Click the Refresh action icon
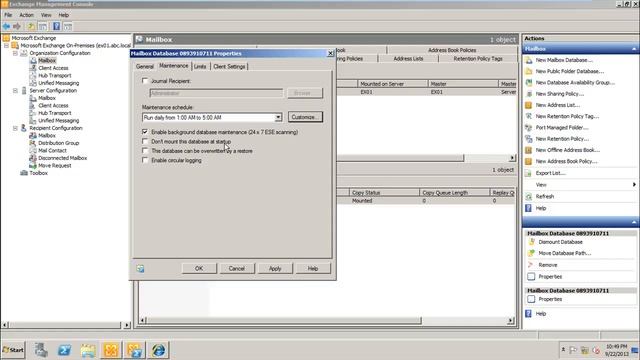640x360 pixels. [529, 196]
